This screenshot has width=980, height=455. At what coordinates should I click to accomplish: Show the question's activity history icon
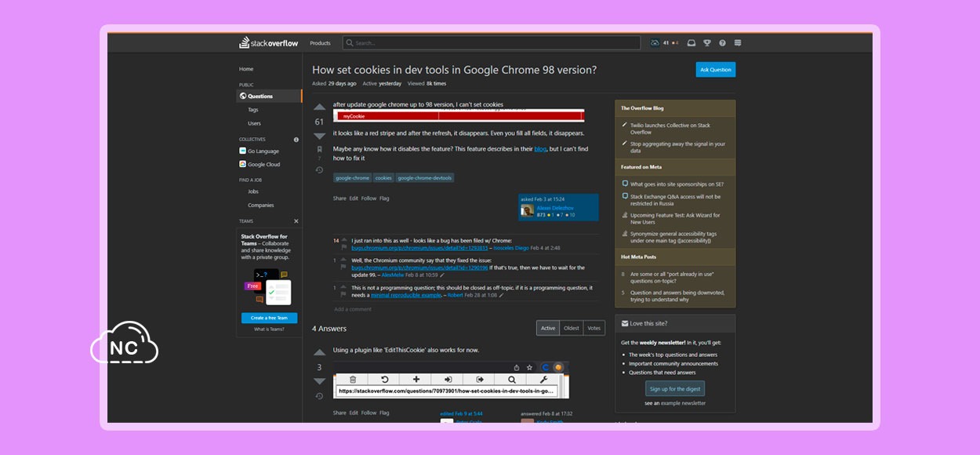click(x=319, y=170)
